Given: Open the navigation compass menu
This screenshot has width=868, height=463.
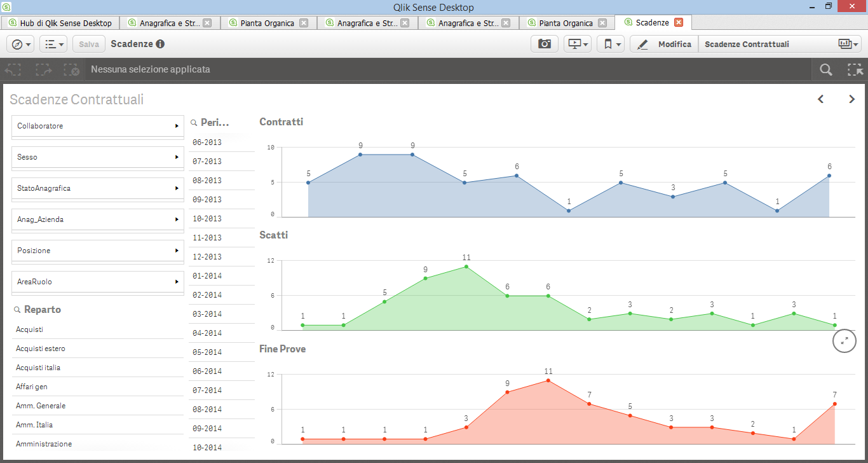Looking at the screenshot, I should 20,44.
